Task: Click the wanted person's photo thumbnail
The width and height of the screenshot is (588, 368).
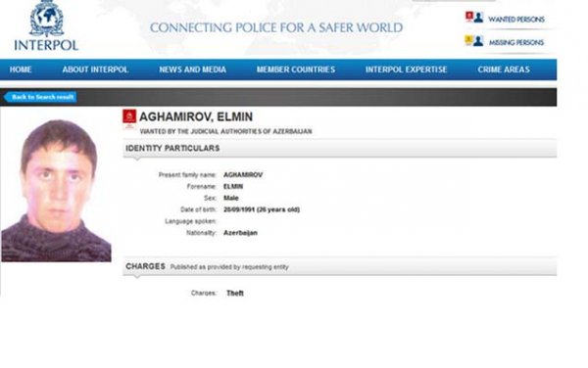Action: (x=56, y=190)
